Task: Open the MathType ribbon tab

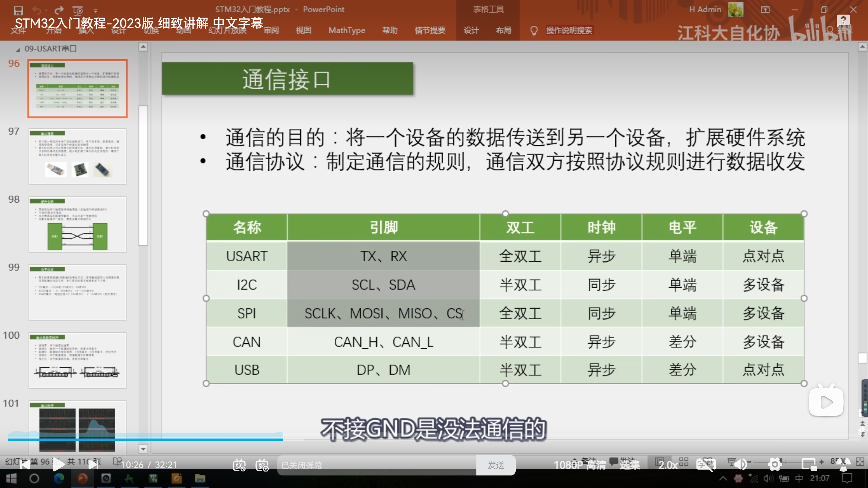Action: pyautogui.click(x=347, y=30)
